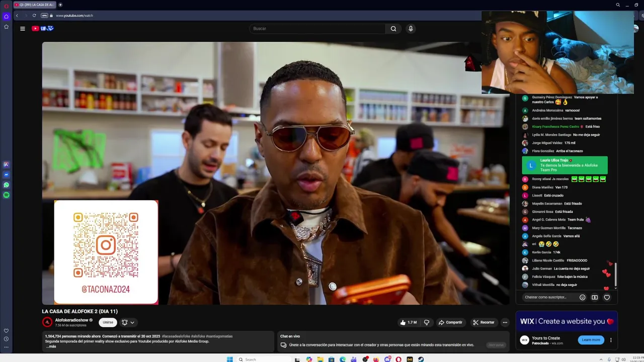Select the LA CASA DE ALOFOKE tab

click(x=34, y=5)
